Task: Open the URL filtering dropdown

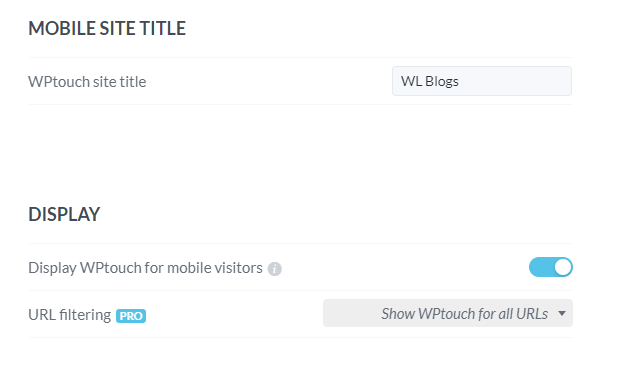Action: coord(448,313)
